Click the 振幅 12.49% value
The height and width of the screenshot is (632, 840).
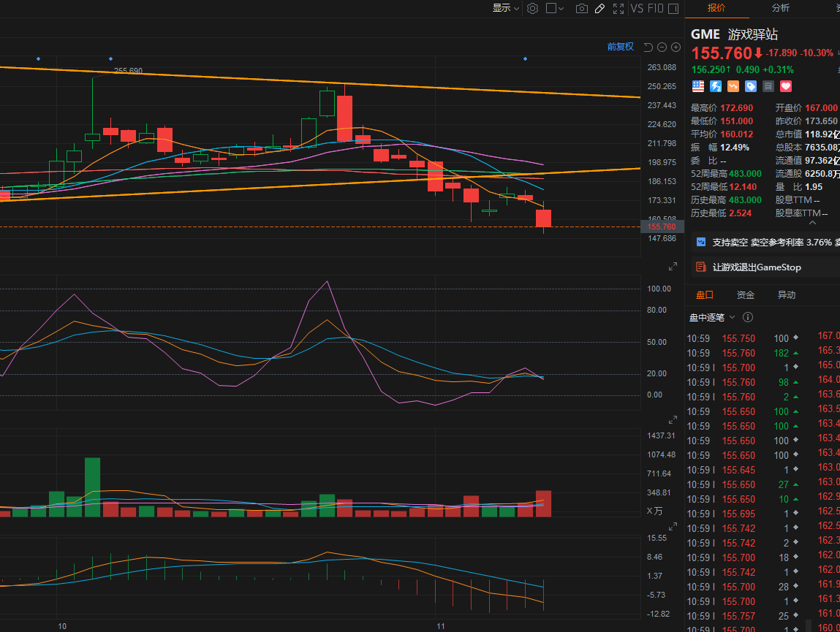(735, 148)
